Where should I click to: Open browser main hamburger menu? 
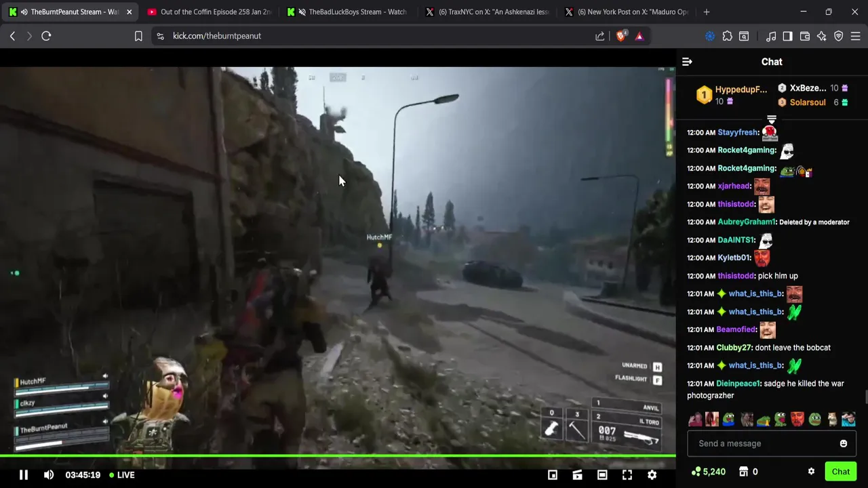tap(855, 36)
